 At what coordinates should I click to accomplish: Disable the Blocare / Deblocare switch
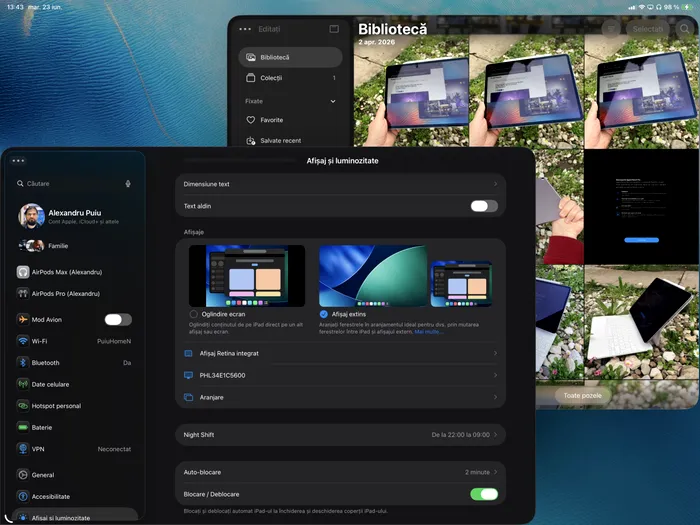point(484,494)
